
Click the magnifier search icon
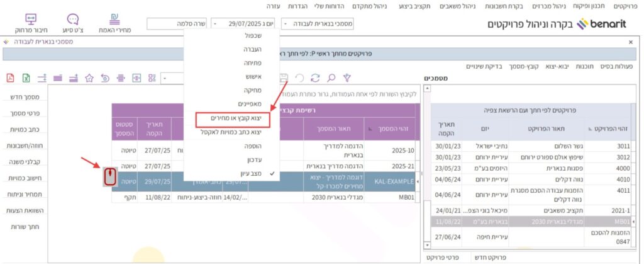click(x=330, y=77)
